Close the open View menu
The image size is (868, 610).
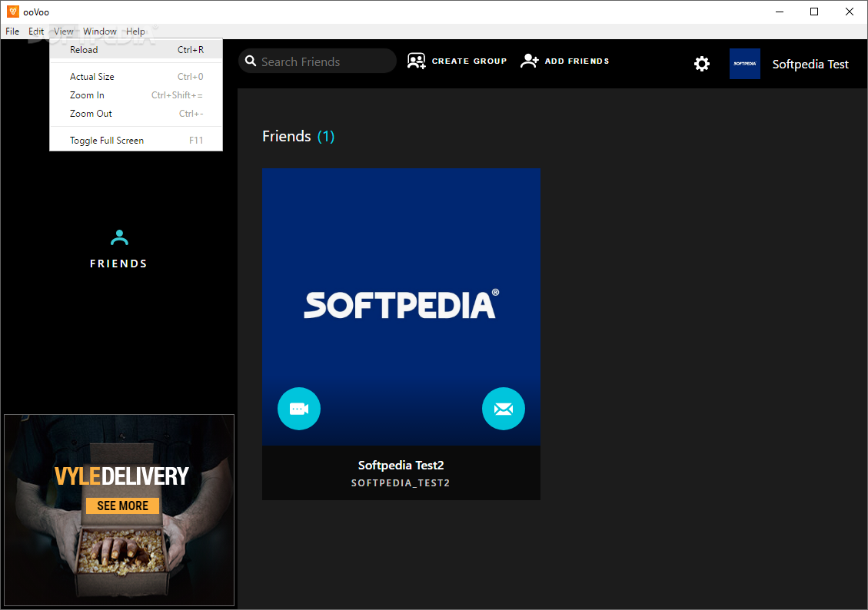coord(64,31)
